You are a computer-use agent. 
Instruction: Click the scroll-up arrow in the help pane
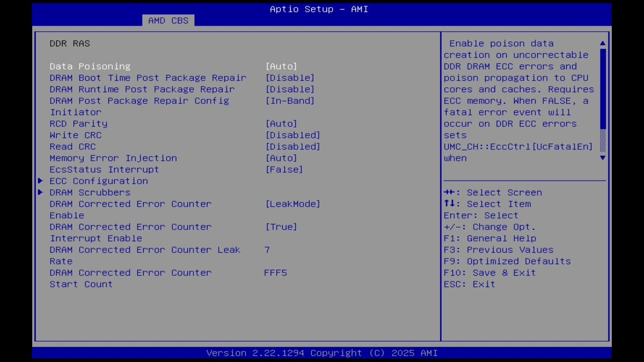tap(602, 43)
